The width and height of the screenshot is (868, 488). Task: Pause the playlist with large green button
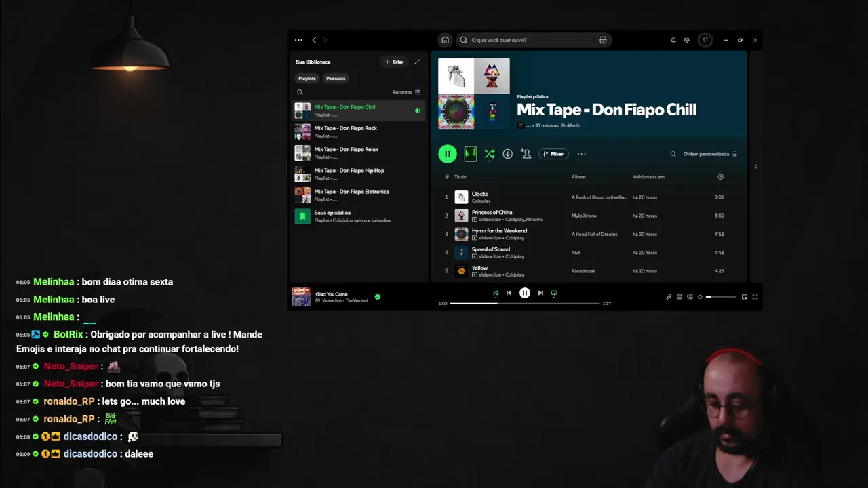(x=448, y=154)
